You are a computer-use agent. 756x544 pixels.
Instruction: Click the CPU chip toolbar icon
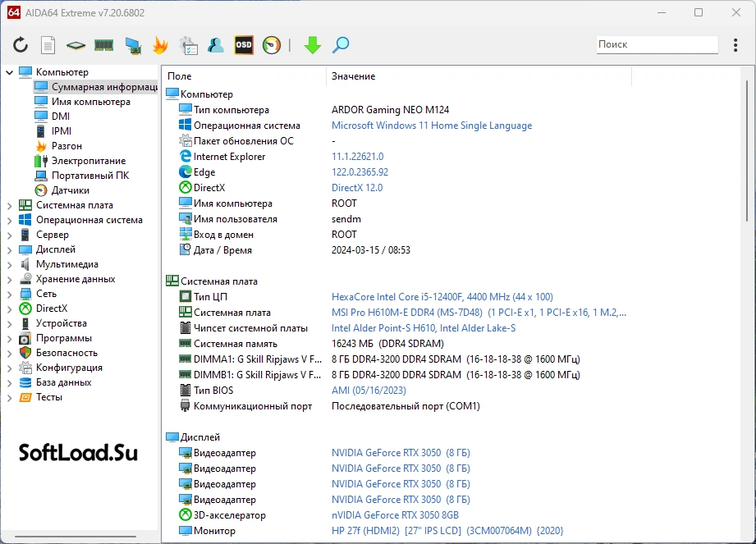tap(76, 45)
